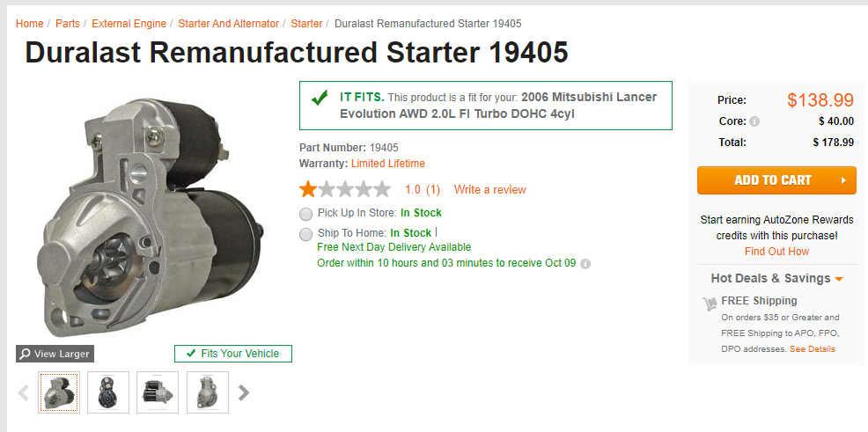Navigate to the Home breadcrumb
Screen dimensions: 868x432
coord(29,24)
